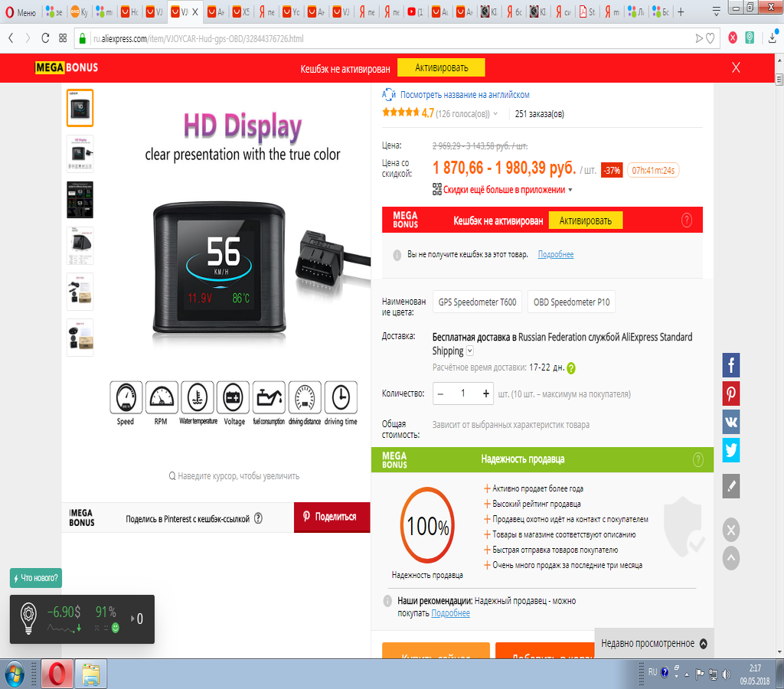The image size is (784, 689).
Task: Open the Посмотреть название на английском link
Action: click(x=464, y=95)
